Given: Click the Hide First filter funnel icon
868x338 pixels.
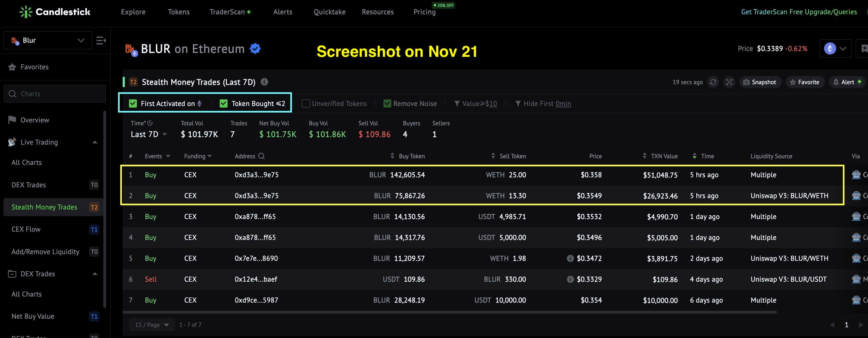Looking at the screenshot, I should (518, 103).
